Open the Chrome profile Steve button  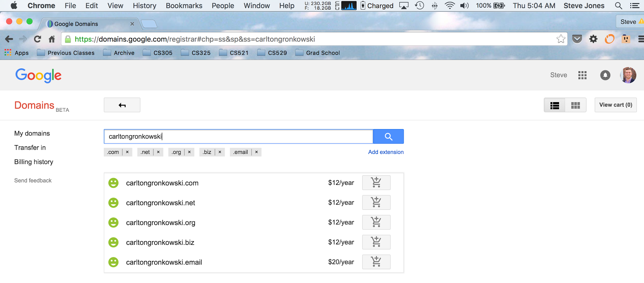click(630, 22)
